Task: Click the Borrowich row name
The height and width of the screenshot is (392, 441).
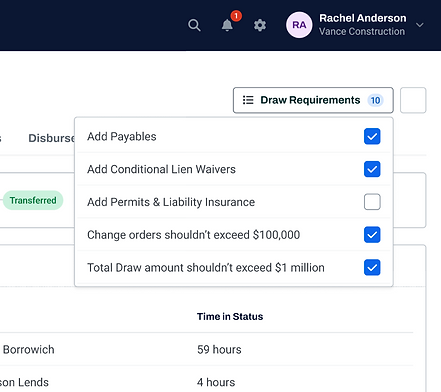Action: [29, 349]
